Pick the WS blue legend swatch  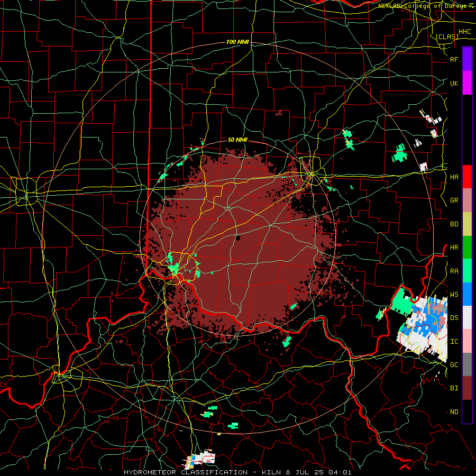pyautogui.click(x=467, y=294)
